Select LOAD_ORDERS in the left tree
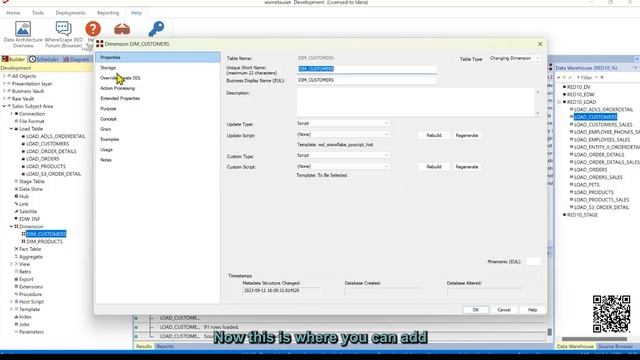The height and width of the screenshot is (360, 640). 42,159
